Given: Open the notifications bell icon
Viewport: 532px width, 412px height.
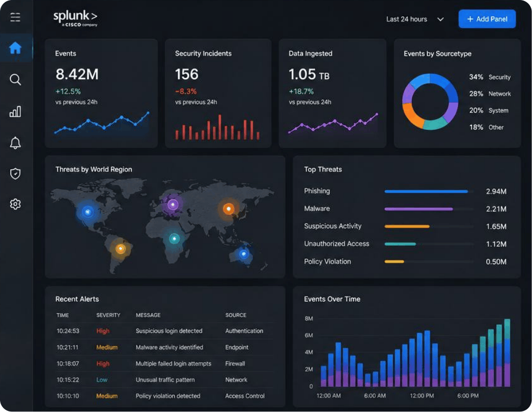Looking at the screenshot, I should [15, 143].
